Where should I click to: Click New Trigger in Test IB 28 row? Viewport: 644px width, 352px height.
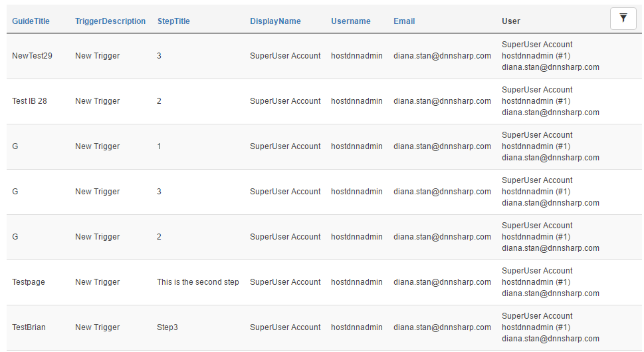click(97, 101)
